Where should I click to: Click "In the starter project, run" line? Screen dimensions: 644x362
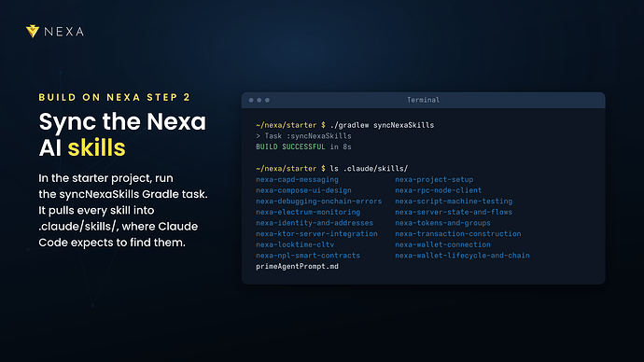(106, 178)
